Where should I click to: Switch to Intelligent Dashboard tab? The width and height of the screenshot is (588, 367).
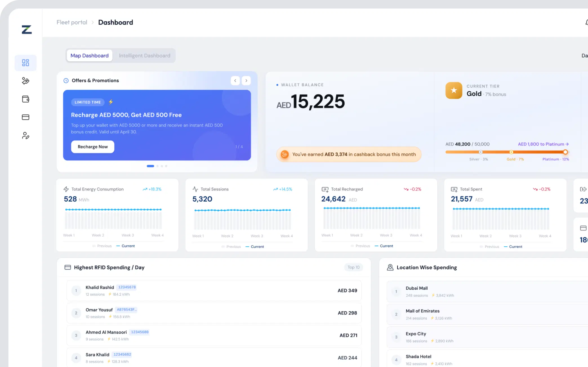(144, 56)
